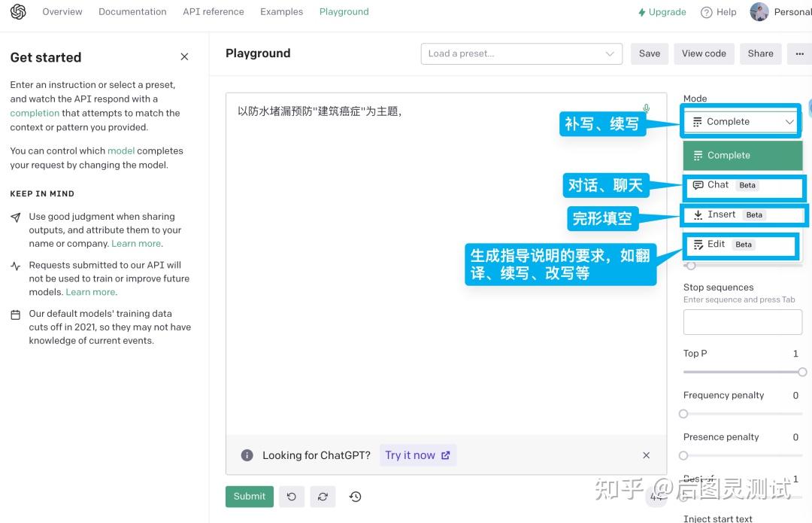The image size is (812, 523).
Task: Click the Stop sequences input field
Action: point(743,322)
